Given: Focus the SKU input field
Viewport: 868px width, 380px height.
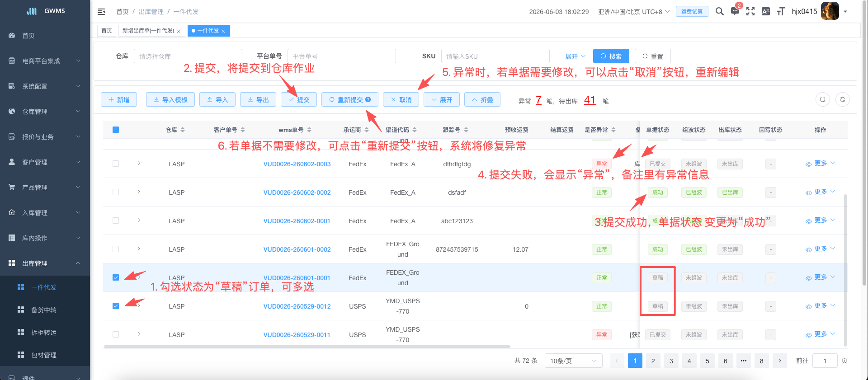Looking at the screenshot, I should point(495,56).
